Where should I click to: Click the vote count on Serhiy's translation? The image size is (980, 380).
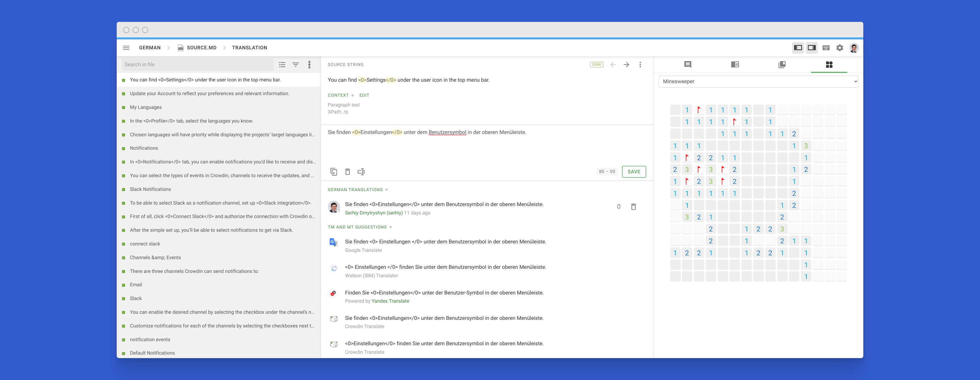coord(619,207)
